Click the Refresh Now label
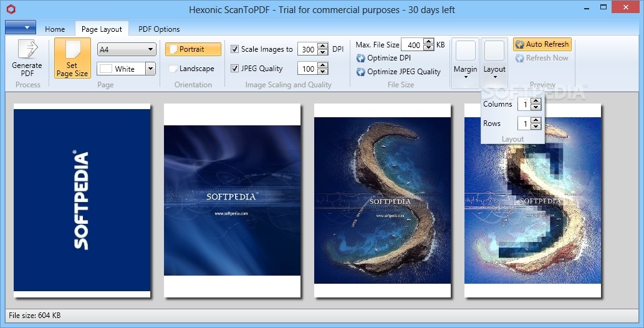The width and height of the screenshot is (644, 328). [547, 58]
